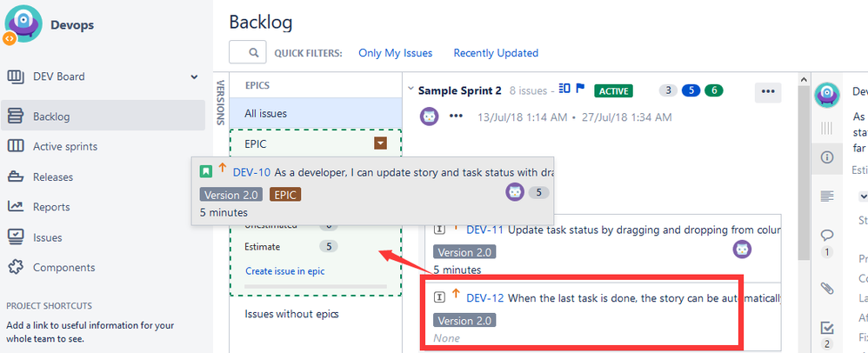Open Backlog in the sidebar
This screenshot has width=868, height=353.
point(103,117)
